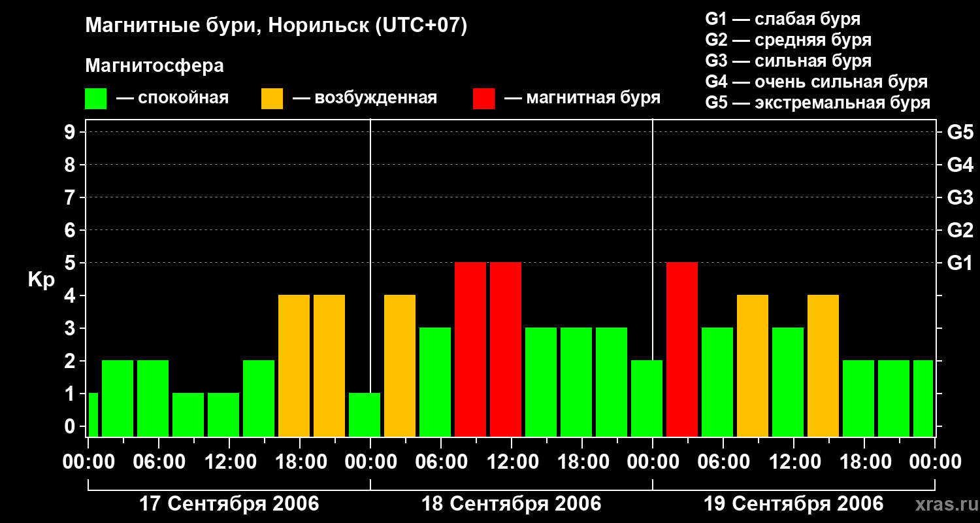Click the '18:00' tick under 19 Сентября
This screenshot has height=523, width=980.
point(864,462)
